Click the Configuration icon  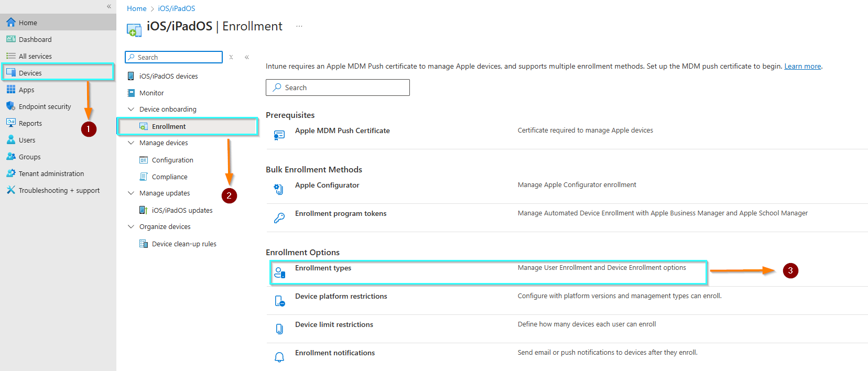(x=144, y=160)
